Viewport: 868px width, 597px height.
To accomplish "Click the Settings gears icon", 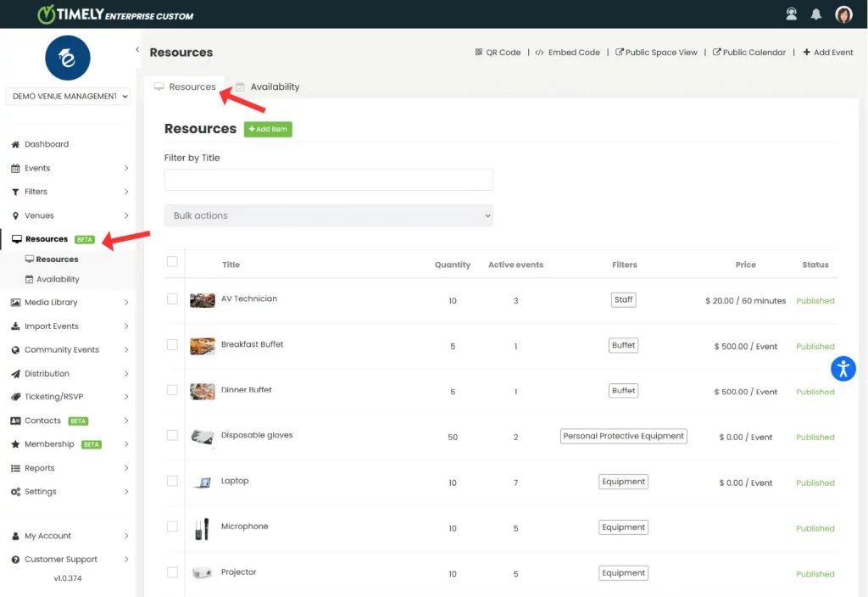I will tap(15, 492).
